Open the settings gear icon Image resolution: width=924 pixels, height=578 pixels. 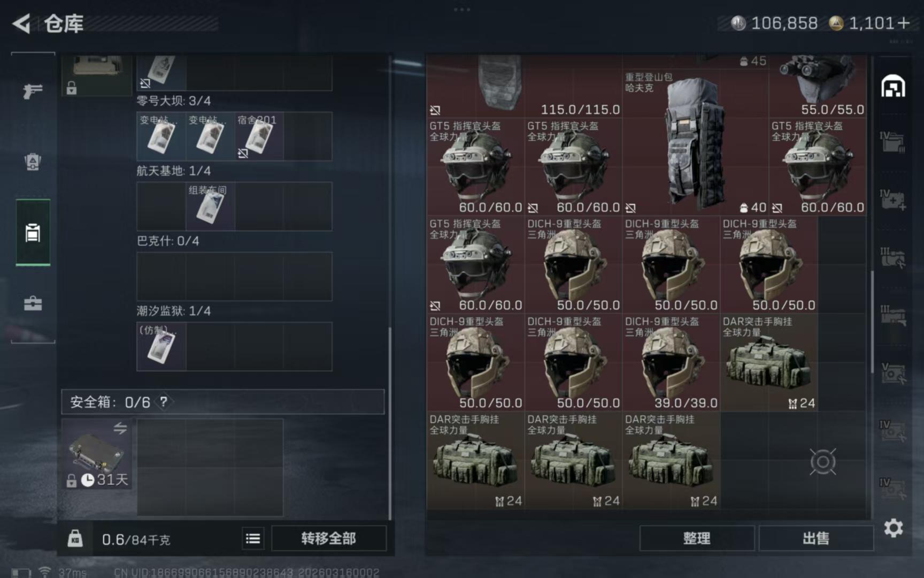tap(893, 528)
